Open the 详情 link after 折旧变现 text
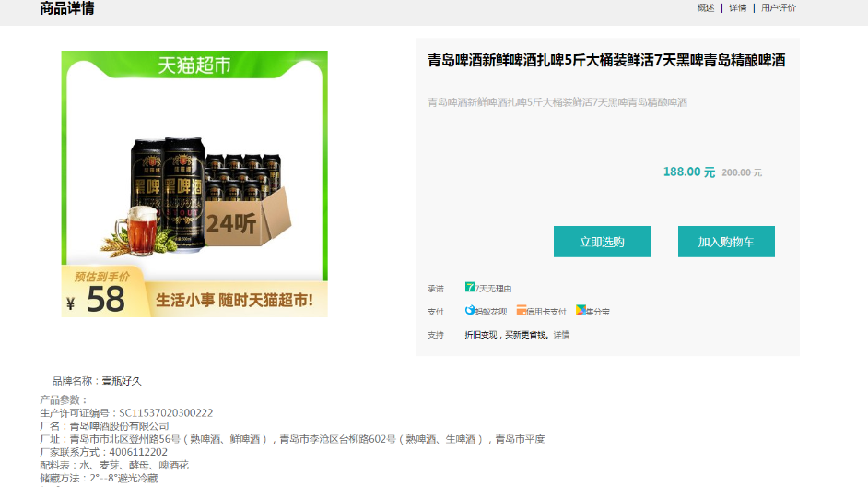This screenshot has width=868, height=487. pos(561,335)
